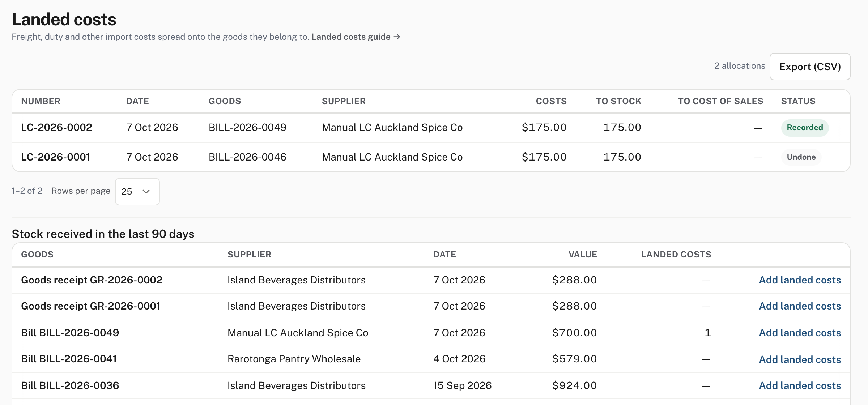Viewport: 868px width, 405px height.
Task: Select Goods receipt GR-2026-0001 row title
Action: click(x=90, y=306)
